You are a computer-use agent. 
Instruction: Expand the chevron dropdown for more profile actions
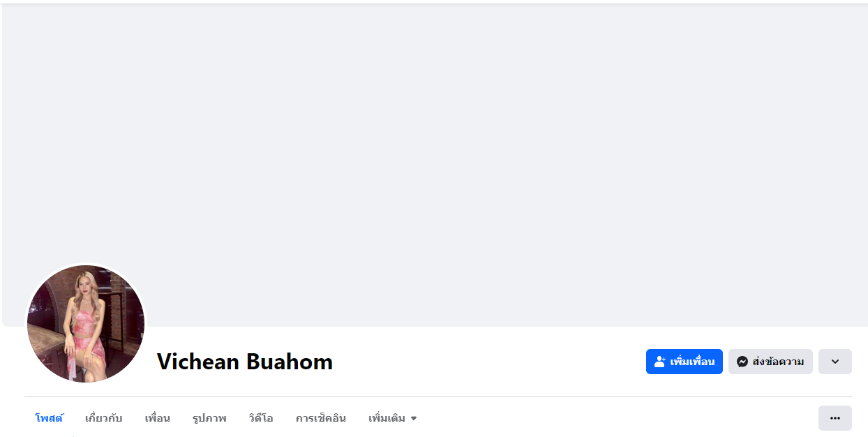coord(835,362)
